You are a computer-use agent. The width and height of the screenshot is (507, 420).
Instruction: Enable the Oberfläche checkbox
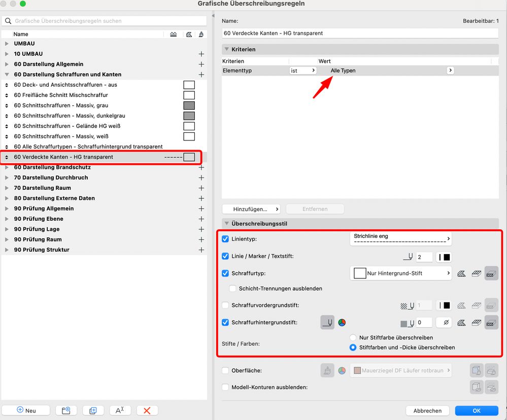(x=225, y=371)
